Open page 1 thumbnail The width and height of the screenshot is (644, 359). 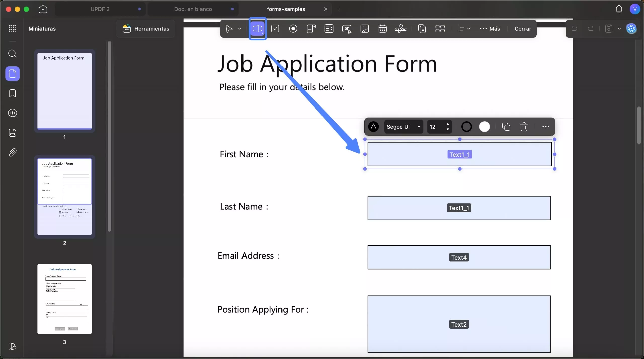(x=65, y=91)
